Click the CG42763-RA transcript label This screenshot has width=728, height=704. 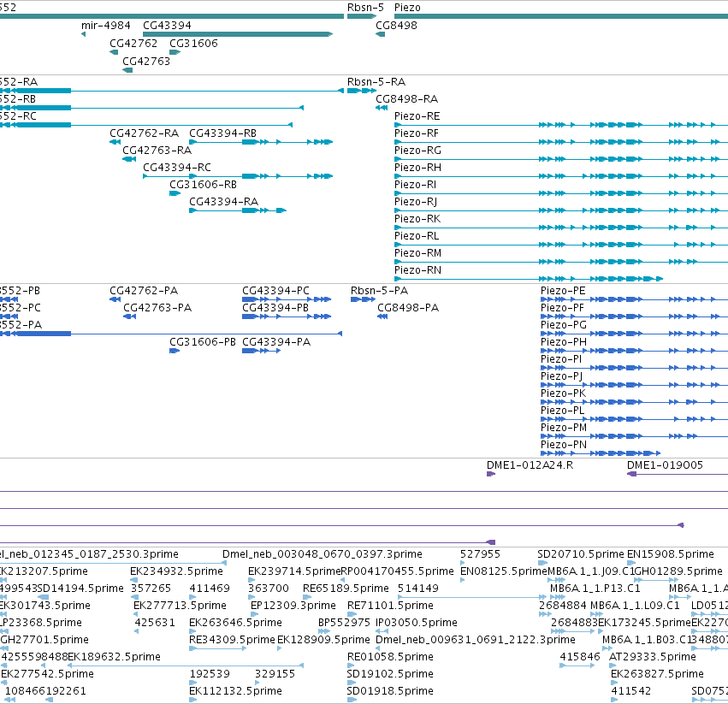click(x=157, y=151)
